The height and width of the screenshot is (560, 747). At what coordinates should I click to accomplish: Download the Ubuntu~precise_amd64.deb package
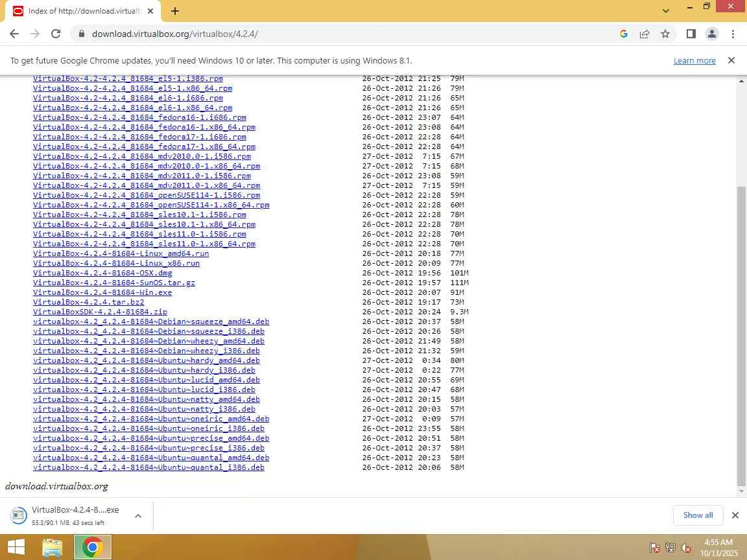pos(151,438)
